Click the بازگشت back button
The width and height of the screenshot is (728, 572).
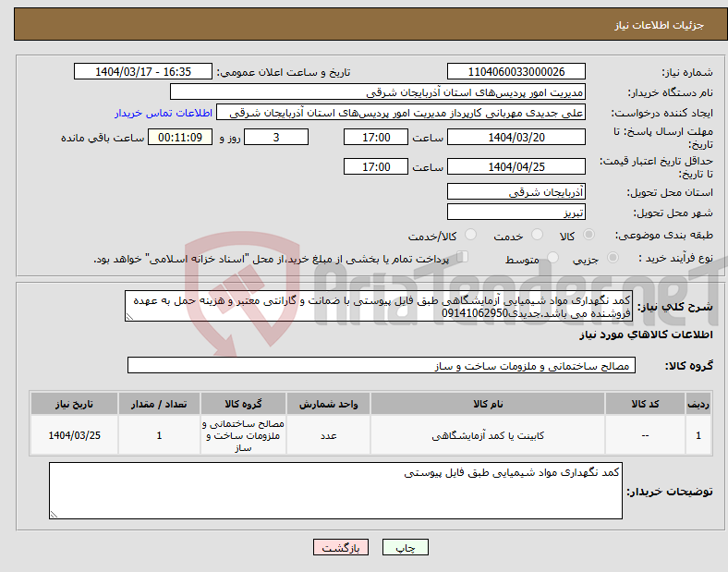(x=341, y=547)
